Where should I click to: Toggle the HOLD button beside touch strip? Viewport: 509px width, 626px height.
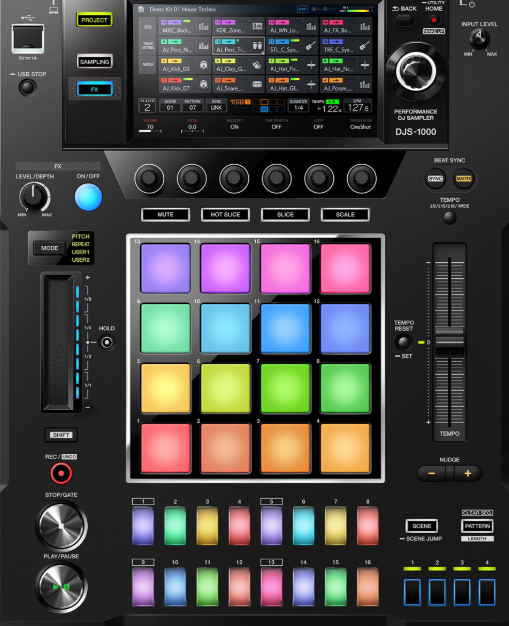[x=107, y=342]
